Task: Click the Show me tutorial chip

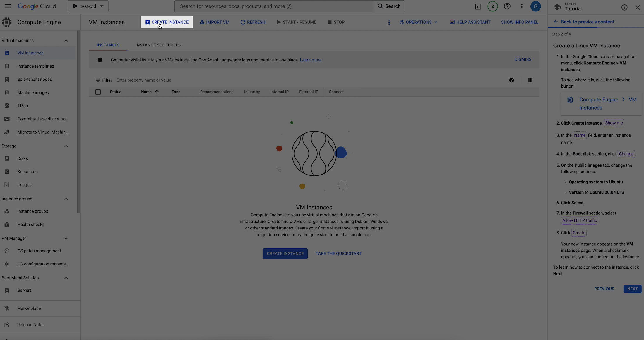Action: (614, 123)
